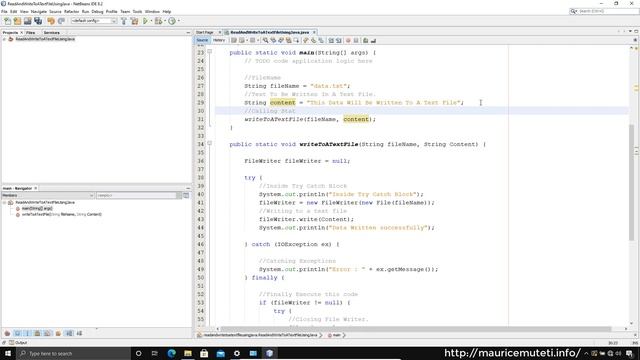
Task: Click the main breadcrumb at the editor bottom
Action: click(x=336, y=335)
